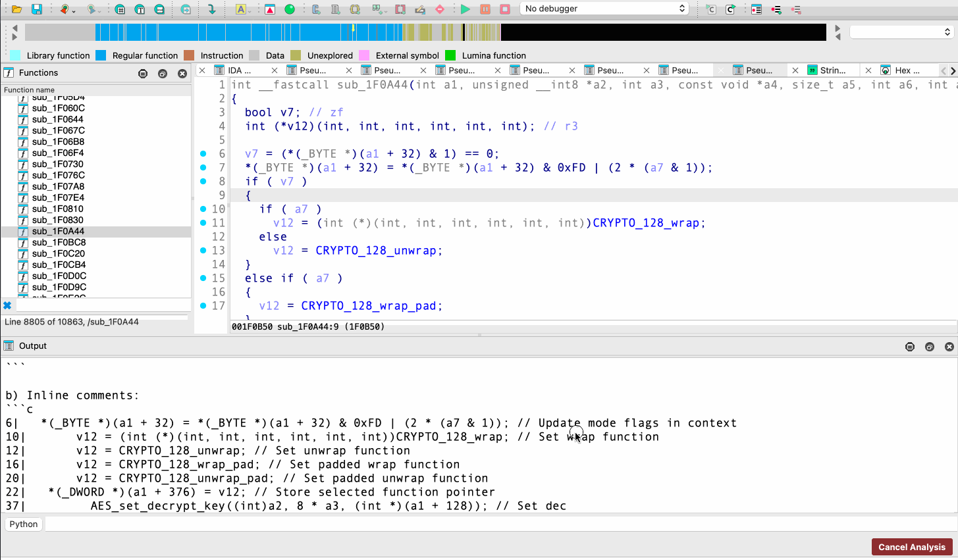Close the Output panel
The height and width of the screenshot is (560, 958).
pos(949,347)
